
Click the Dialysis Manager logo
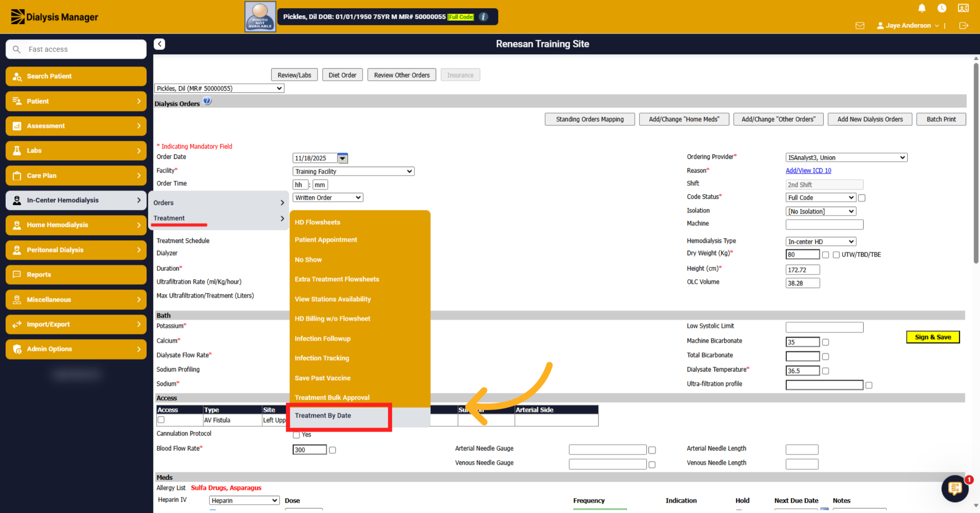[54, 17]
